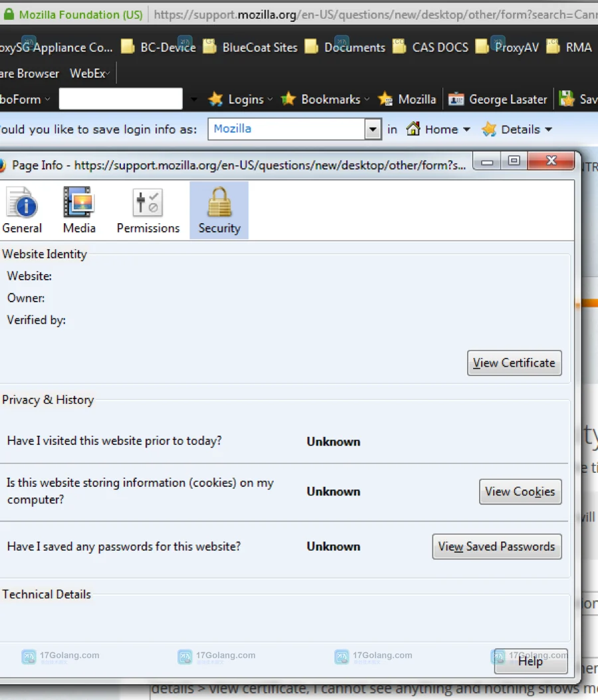This screenshot has width=598, height=700.
Task: Open the Media tab in Page Info
Action: [79, 210]
